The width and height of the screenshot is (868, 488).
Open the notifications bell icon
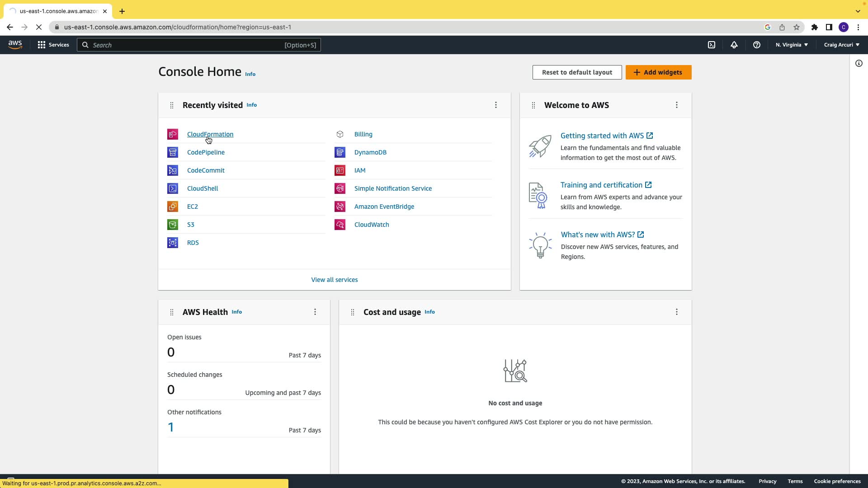pyautogui.click(x=734, y=45)
